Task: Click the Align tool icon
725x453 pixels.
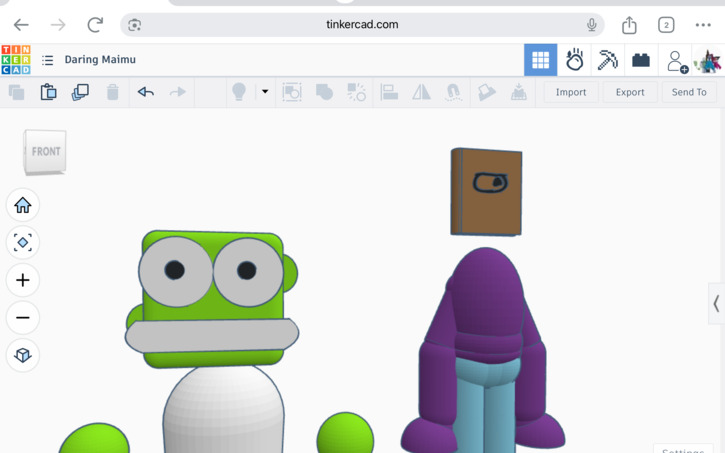Action: pyautogui.click(x=389, y=92)
